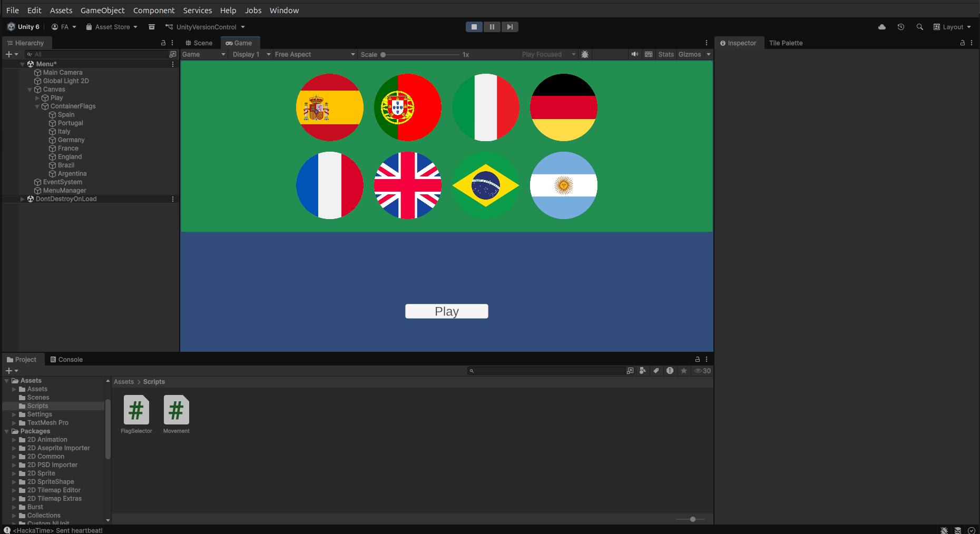Open the Free Aspect resolution dropdown
Image resolution: width=980 pixels, height=534 pixels.
[315, 54]
